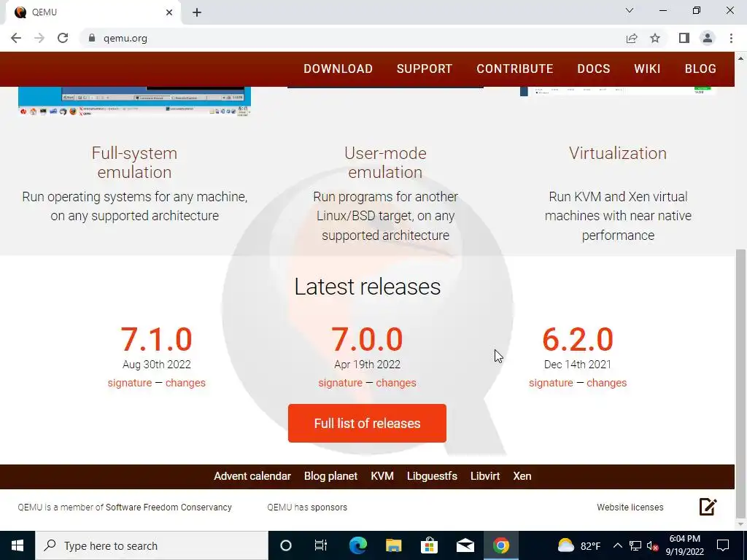Bookmark this tab with the star
The height and width of the screenshot is (560, 747).
[x=655, y=38]
